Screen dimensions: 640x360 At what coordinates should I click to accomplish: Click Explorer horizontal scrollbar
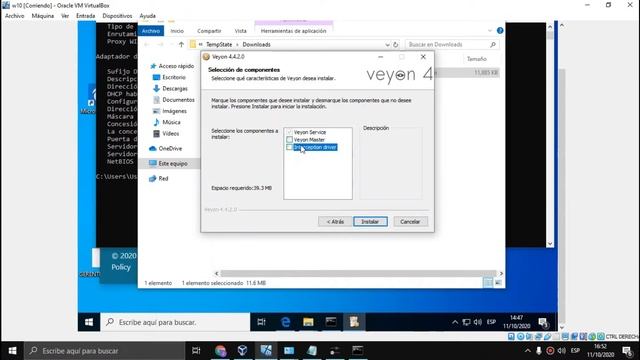[x=358, y=273]
